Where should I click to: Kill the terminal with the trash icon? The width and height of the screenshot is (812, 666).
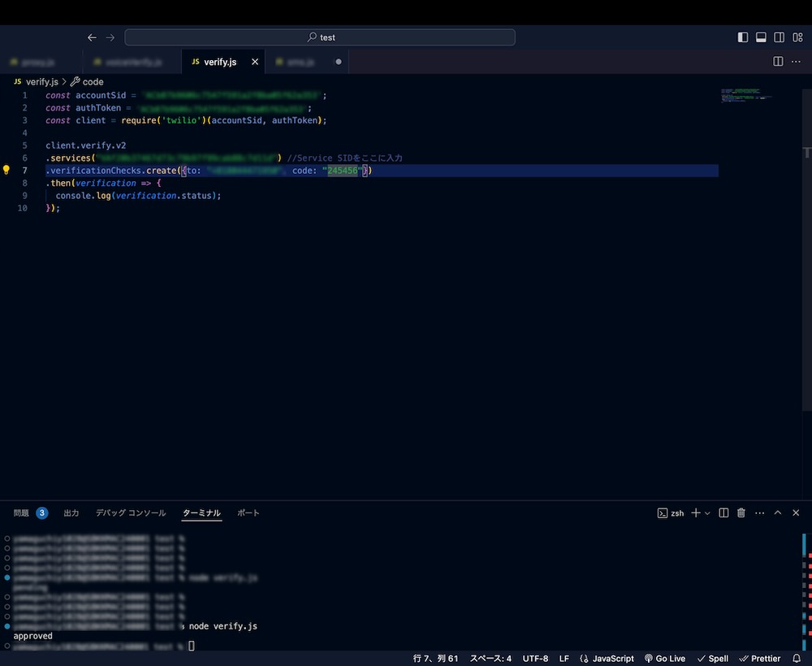741,513
